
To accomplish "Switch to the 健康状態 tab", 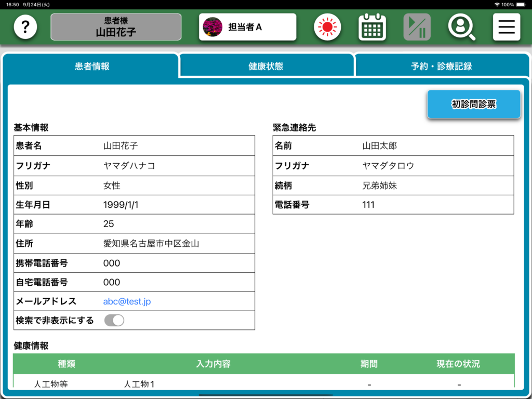I will [x=266, y=66].
